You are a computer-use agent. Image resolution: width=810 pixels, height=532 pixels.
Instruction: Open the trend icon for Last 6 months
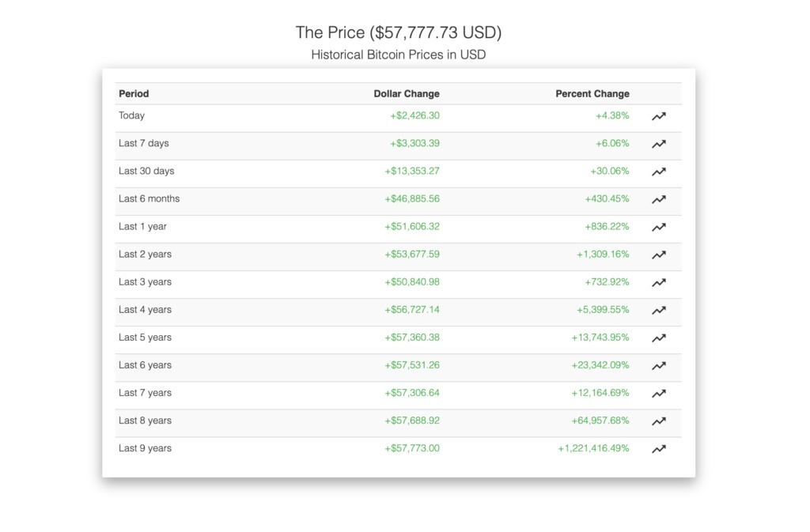(658, 199)
